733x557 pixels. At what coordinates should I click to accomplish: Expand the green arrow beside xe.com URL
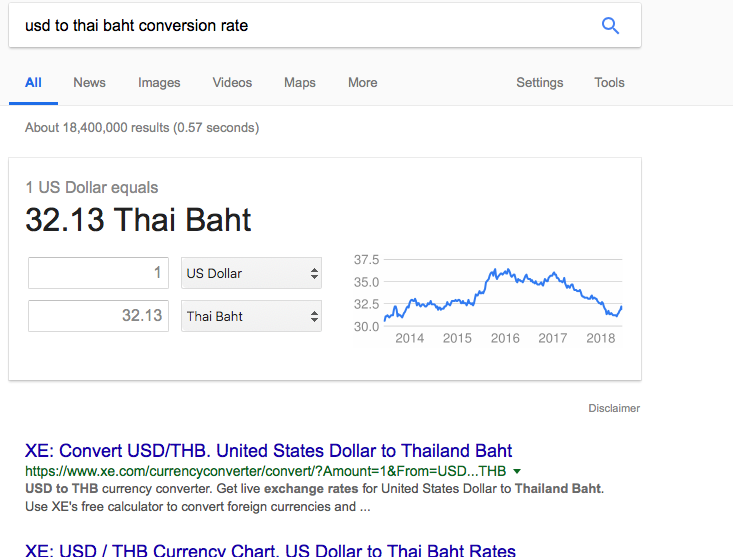(x=517, y=471)
